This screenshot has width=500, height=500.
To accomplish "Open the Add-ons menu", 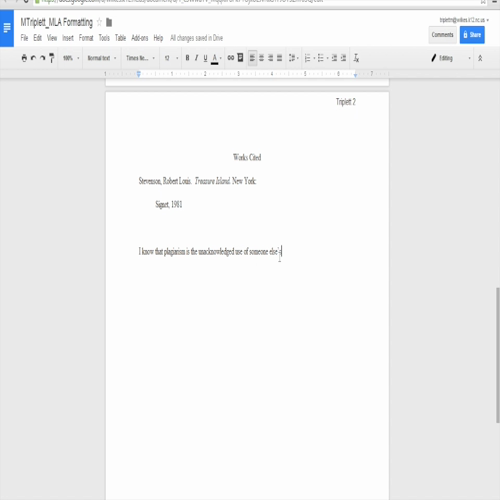I will point(140,38).
